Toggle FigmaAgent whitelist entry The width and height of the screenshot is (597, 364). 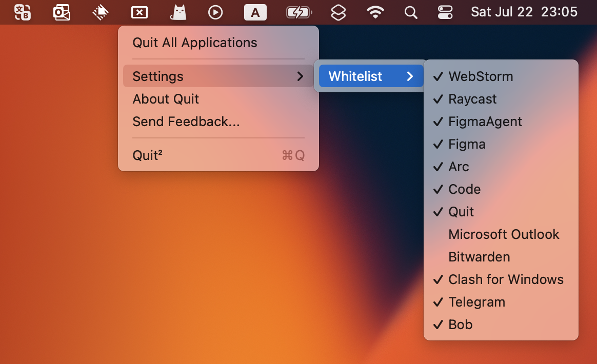coord(501,122)
